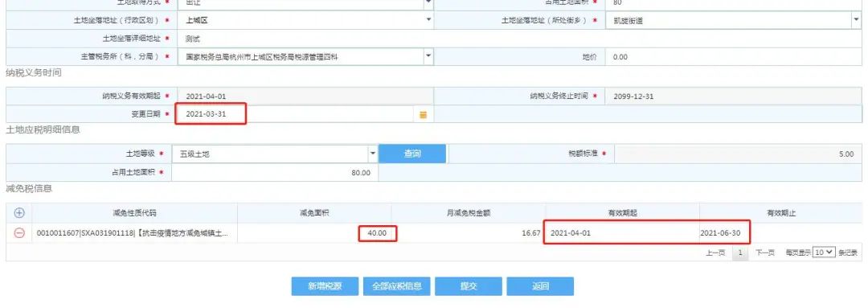Open the 土地等级 五级土地 dropdown
868x308 pixels.
(x=373, y=154)
